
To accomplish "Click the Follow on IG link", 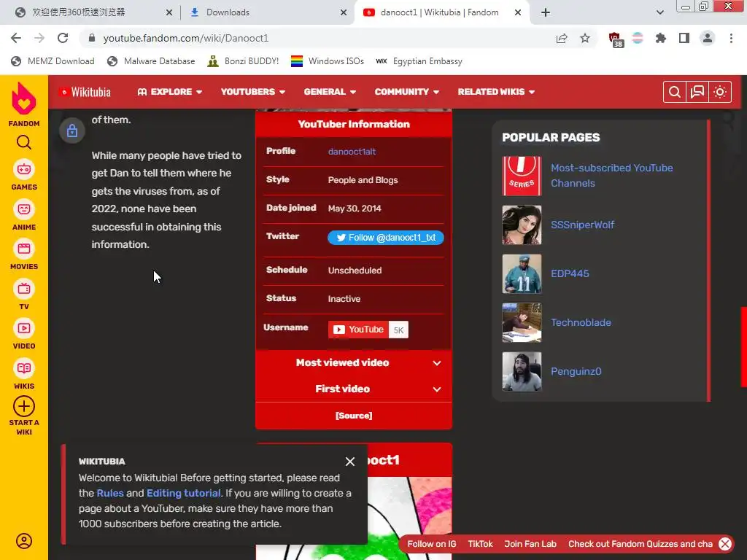I will tap(432, 544).
